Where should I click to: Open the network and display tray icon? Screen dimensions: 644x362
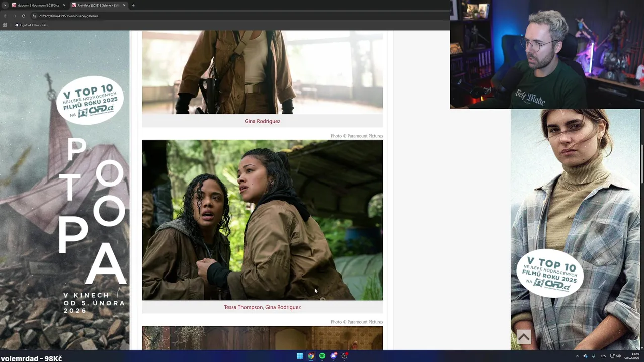(x=612, y=356)
